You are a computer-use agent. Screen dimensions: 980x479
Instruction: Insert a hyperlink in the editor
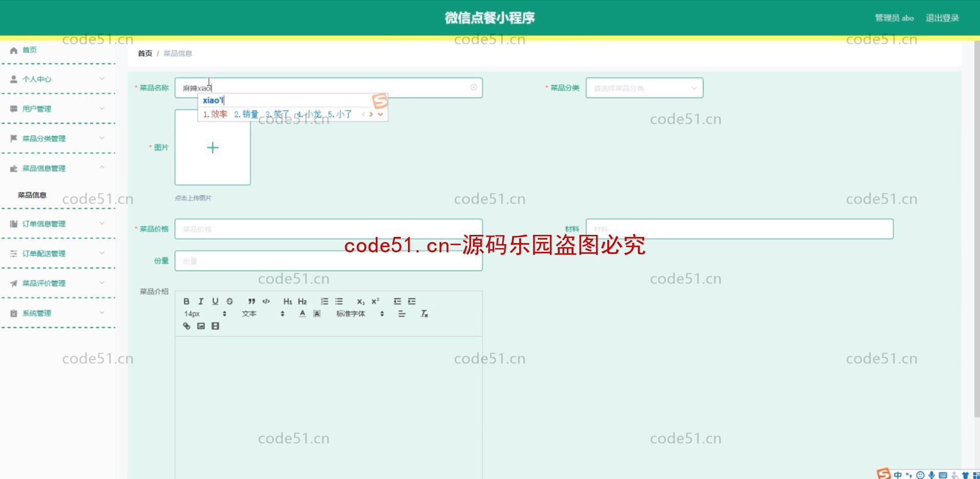[186, 326]
